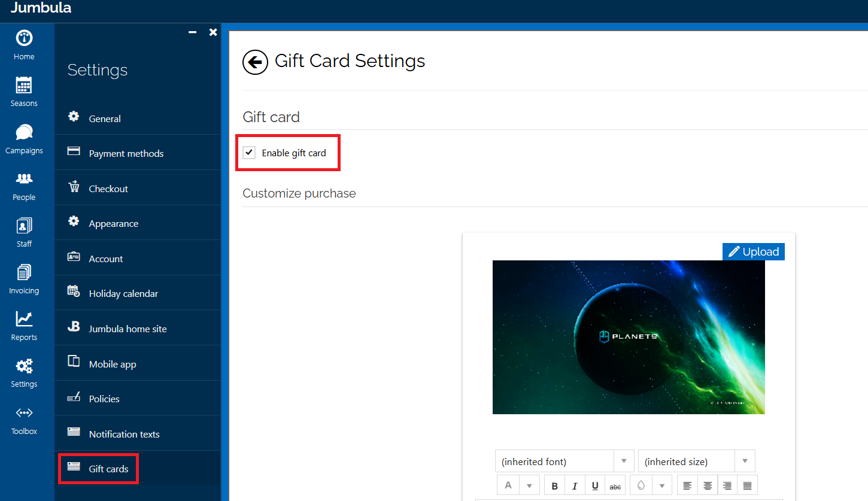
Task: Open the Campaigns section
Action: pos(24,139)
